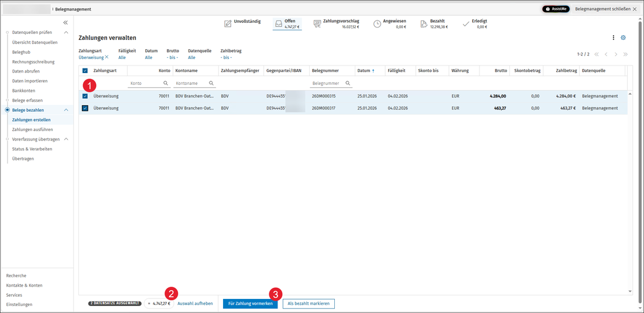The width and height of the screenshot is (644, 313).
Task: Jump to last page with double-right arrow
Action: [625, 54]
